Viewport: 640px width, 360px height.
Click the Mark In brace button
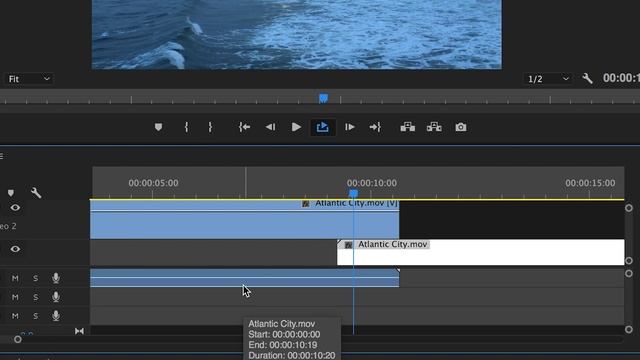pyautogui.click(x=186, y=127)
